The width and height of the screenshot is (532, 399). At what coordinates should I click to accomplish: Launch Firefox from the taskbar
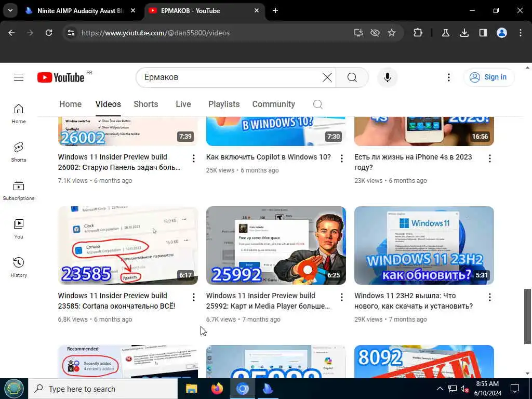(x=217, y=389)
